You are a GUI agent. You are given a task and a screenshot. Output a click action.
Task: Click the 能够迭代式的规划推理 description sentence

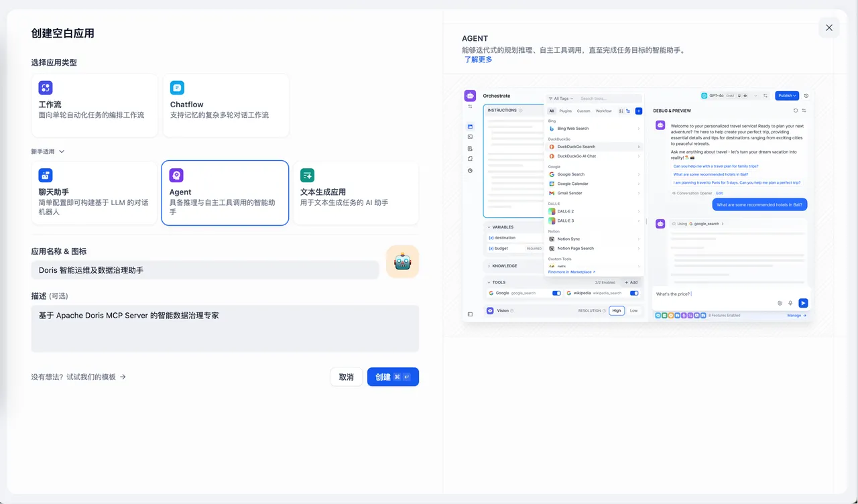[x=575, y=50]
